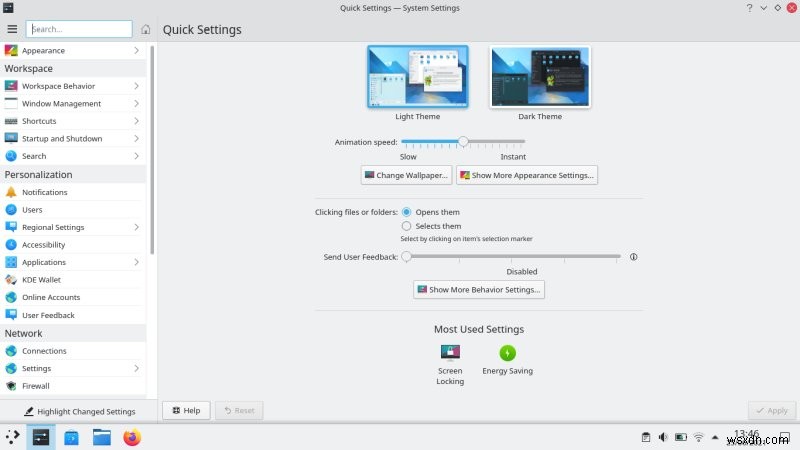The width and height of the screenshot is (800, 450).
Task: Click the Send User Feedback slider handle
Action: click(406, 256)
